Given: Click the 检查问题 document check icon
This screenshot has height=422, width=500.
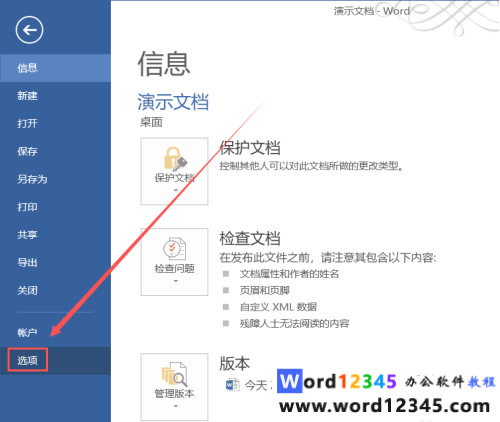Looking at the screenshot, I should (175, 248).
